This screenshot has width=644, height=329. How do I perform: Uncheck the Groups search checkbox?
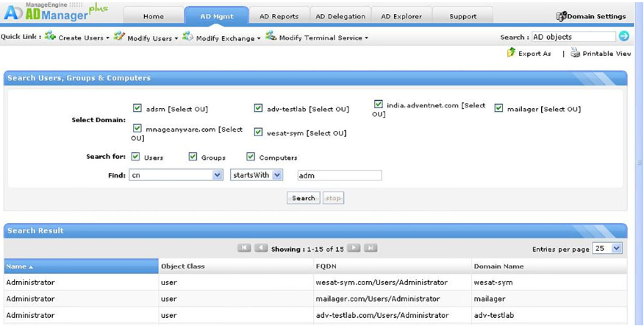point(193,156)
